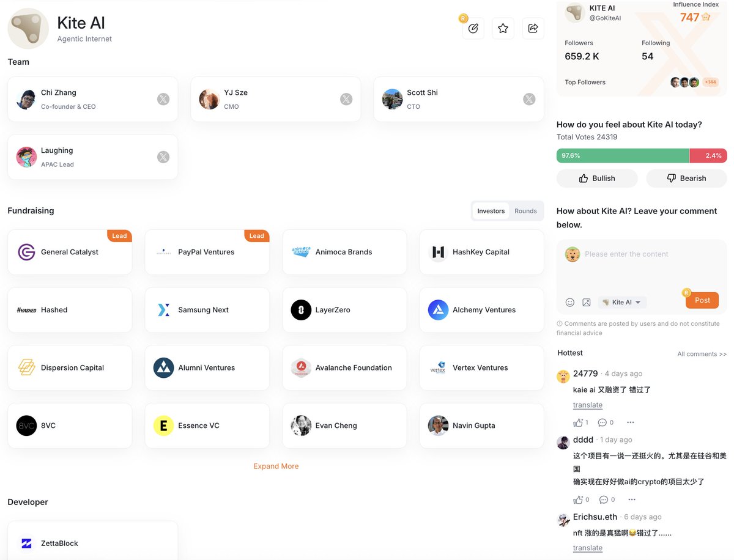The height and width of the screenshot is (560, 734).
Task: Open Scott Shi's X profile icon
Action: 529,99
